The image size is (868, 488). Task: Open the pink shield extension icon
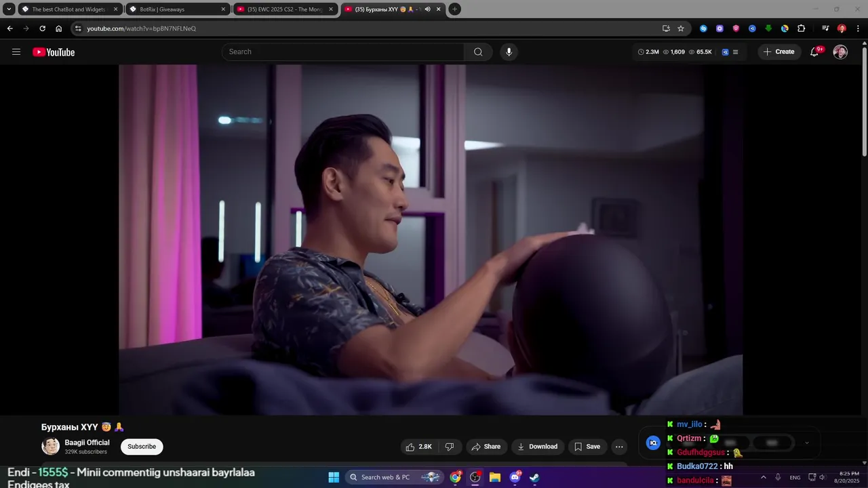[x=736, y=28]
